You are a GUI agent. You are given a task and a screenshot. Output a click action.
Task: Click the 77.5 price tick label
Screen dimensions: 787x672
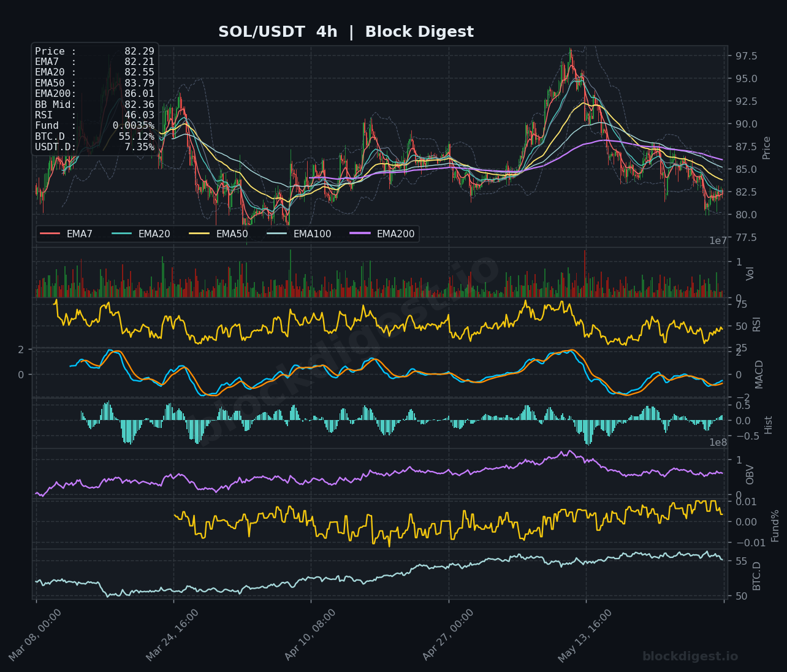(x=746, y=237)
